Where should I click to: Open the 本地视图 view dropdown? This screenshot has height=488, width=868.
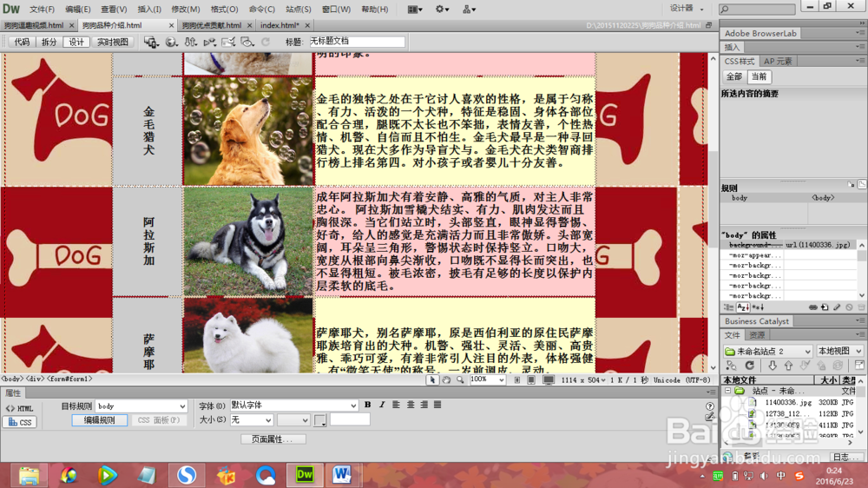click(x=839, y=351)
